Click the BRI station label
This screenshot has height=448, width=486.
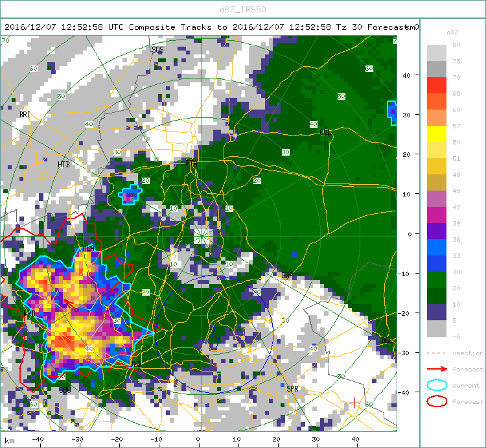pos(25,115)
